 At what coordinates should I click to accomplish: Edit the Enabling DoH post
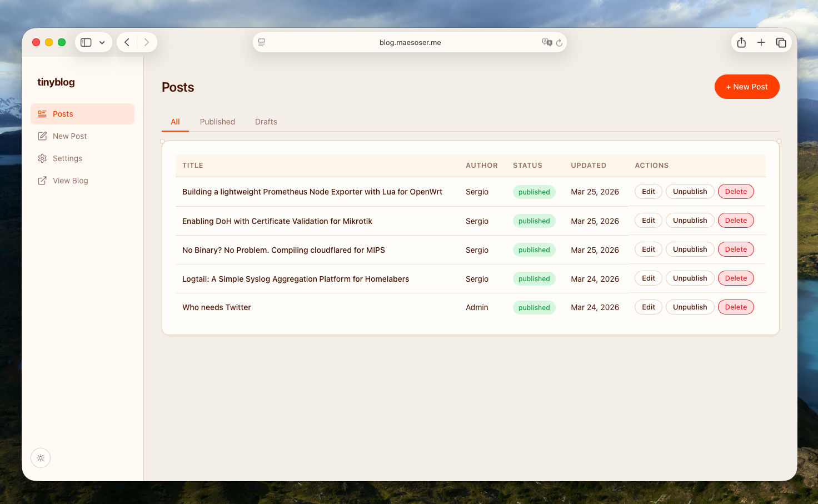pyautogui.click(x=649, y=221)
